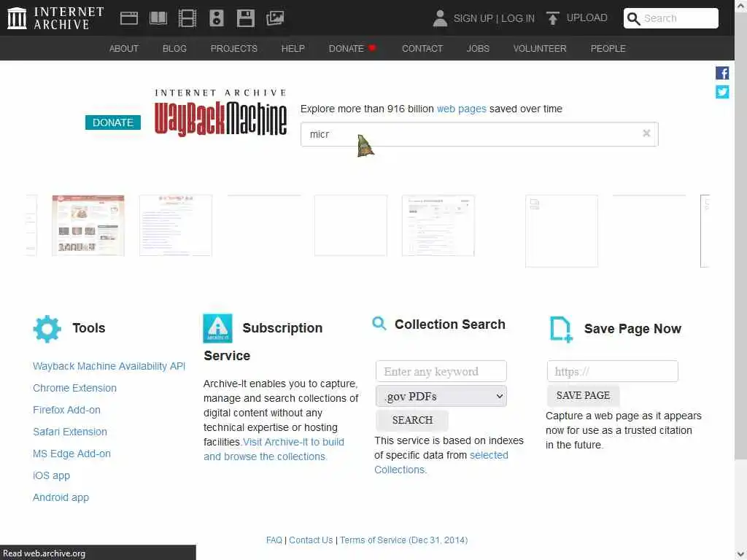This screenshot has width=747, height=560.
Task: Open the Texts book icon
Action: pyautogui.click(x=158, y=18)
